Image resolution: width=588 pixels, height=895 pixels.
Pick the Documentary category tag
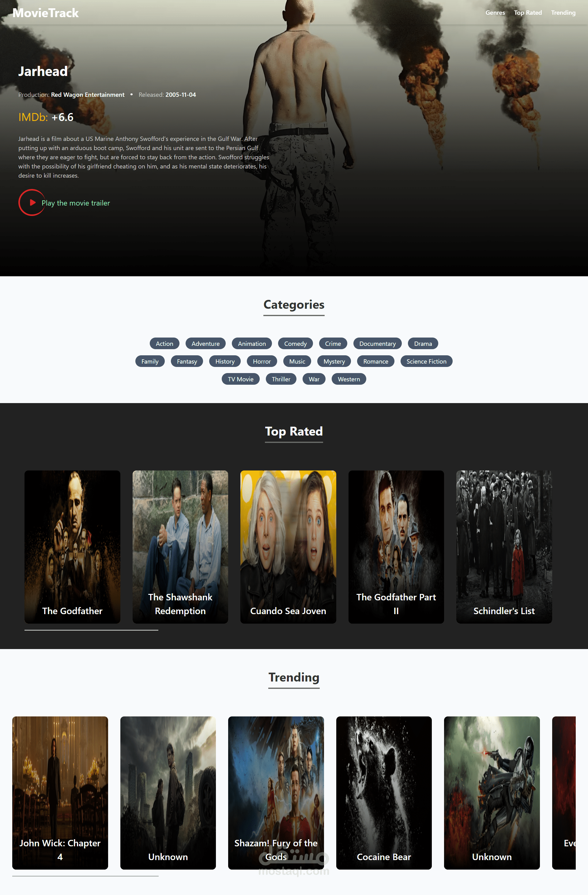point(377,343)
